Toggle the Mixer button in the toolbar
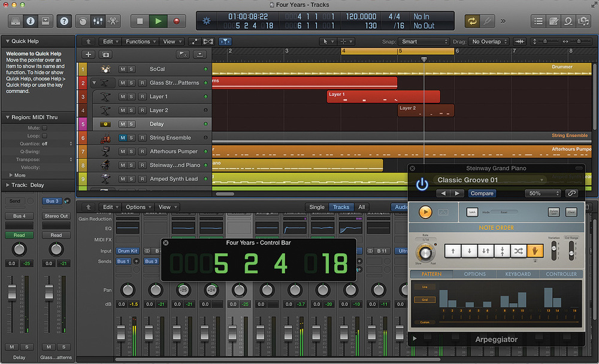 (x=97, y=21)
